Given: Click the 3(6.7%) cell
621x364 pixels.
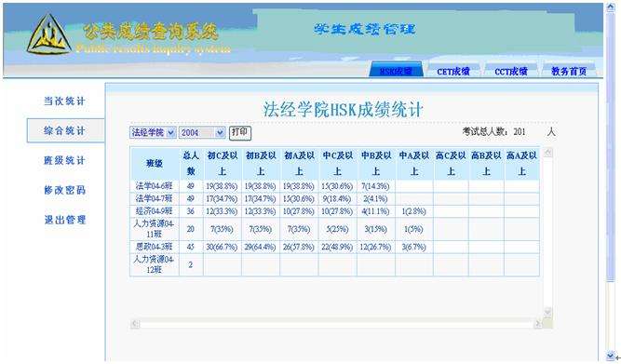Looking at the screenshot, I should pyautogui.click(x=414, y=247).
